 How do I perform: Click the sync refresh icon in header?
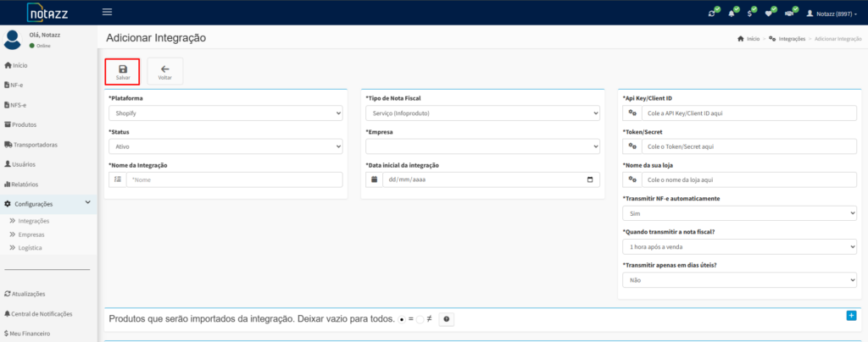tap(712, 14)
